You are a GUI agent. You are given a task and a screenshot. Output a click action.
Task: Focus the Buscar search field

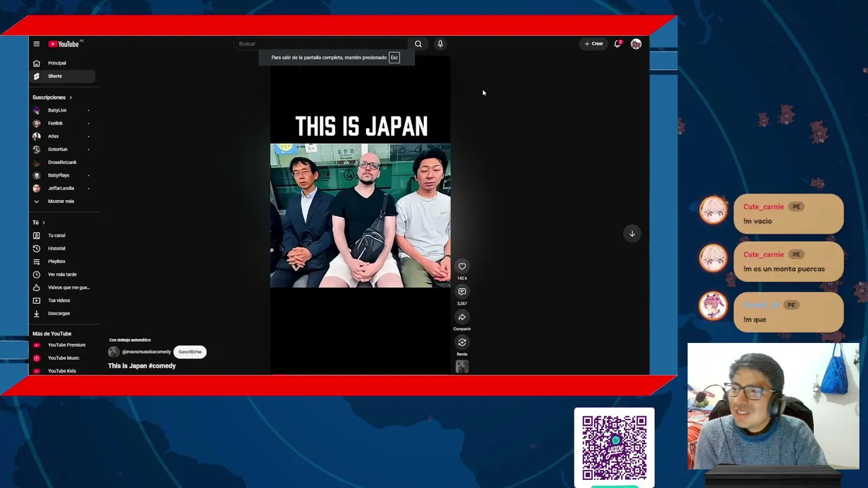[321, 44]
